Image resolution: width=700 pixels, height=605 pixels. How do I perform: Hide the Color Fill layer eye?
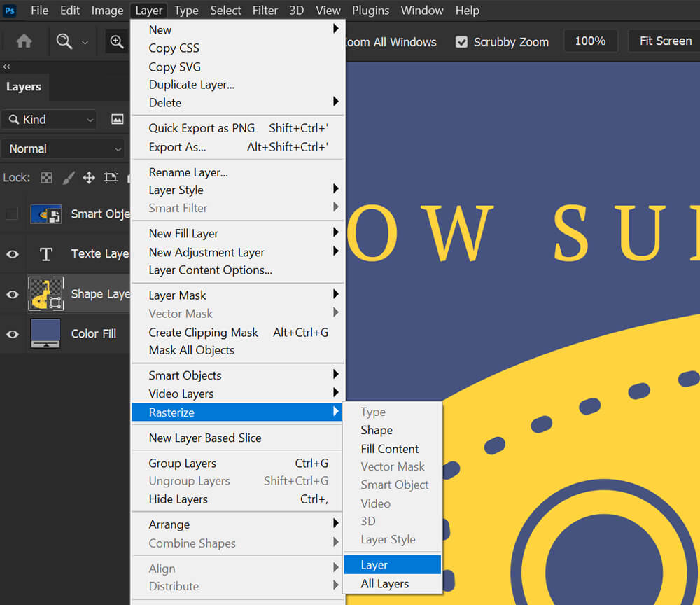[13, 334]
